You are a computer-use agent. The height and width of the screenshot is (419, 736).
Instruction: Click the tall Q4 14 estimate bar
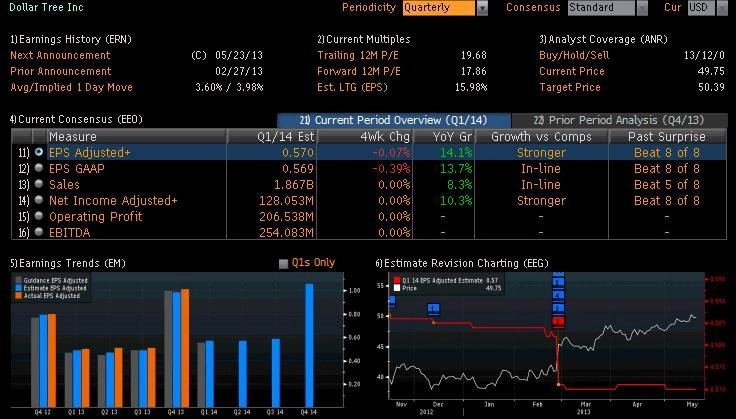tap(309, 345)
